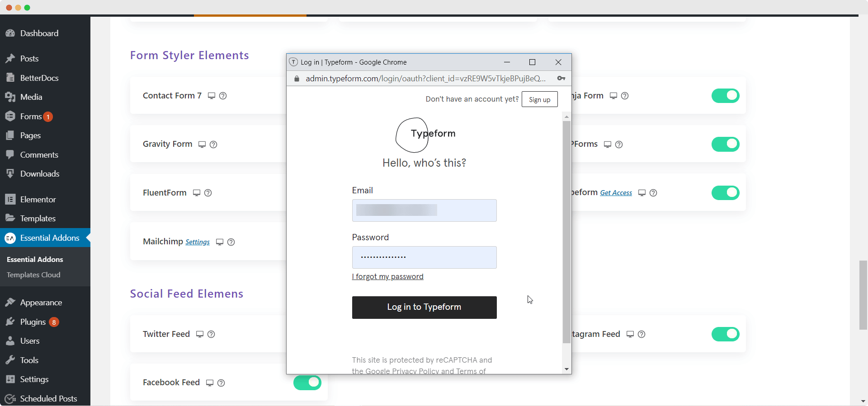
Task: Click popup scrollbar down arrow
Action: 566,369
